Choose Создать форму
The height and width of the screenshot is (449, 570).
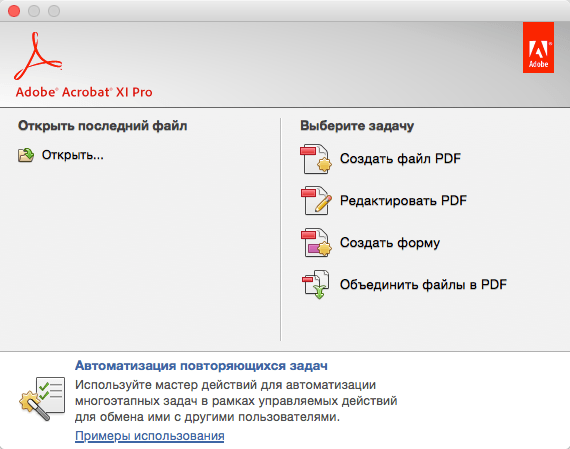(390, 243)
